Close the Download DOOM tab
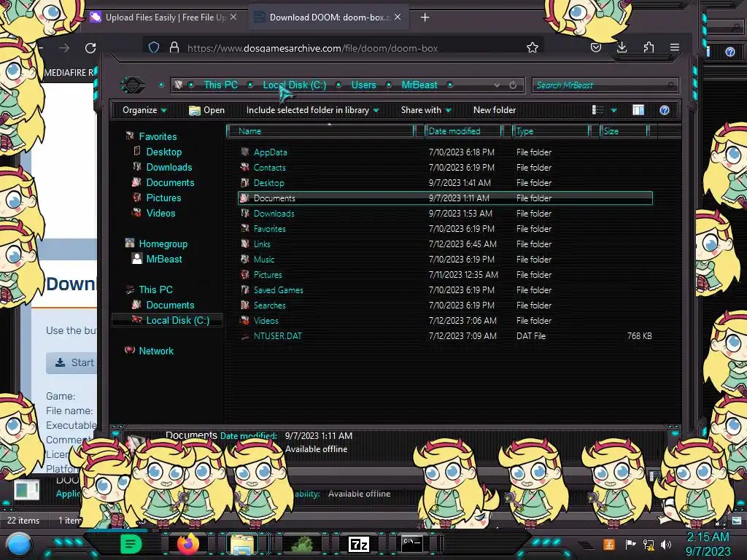 coord(398,17)
